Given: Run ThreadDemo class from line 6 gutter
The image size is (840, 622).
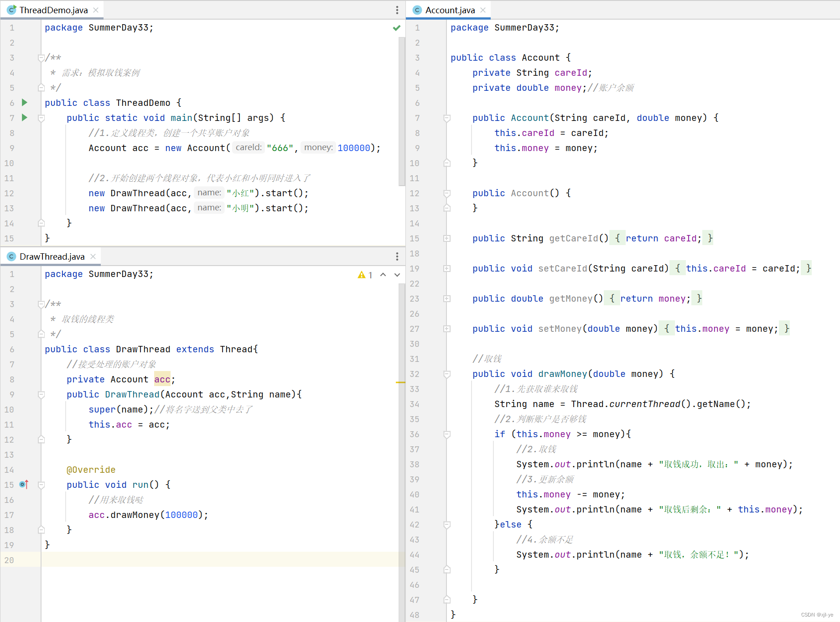Looking at the screenshot, I should pos(25,103).
